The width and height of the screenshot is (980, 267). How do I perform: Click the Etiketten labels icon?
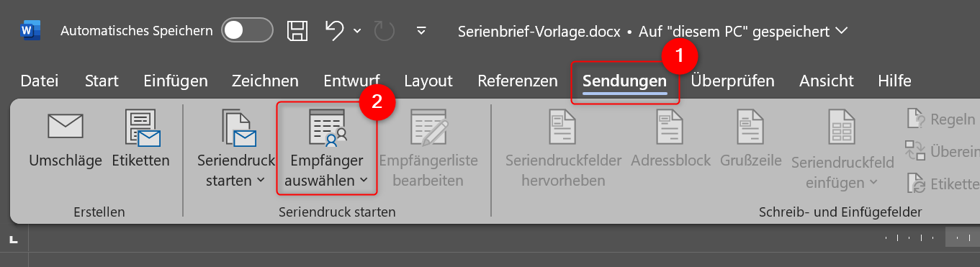coord(142,127)
